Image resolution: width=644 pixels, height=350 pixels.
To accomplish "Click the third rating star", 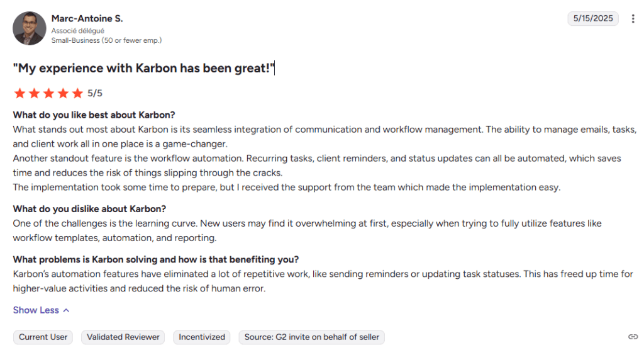I will click(x=48, y=93).
